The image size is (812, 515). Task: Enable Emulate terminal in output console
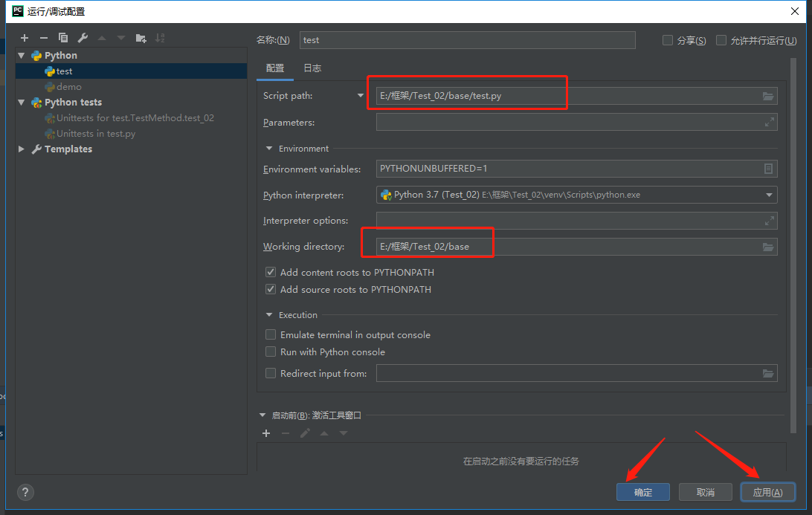pyautogui.click(x=271, y=335)
